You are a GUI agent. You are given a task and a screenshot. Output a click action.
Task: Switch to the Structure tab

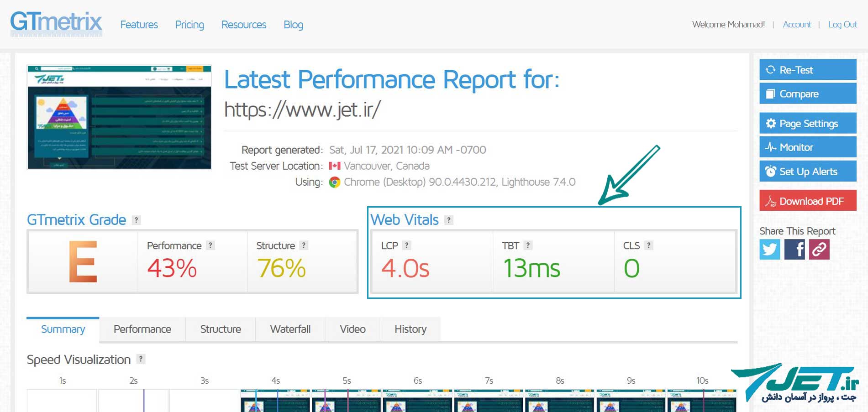click(221, 329)
